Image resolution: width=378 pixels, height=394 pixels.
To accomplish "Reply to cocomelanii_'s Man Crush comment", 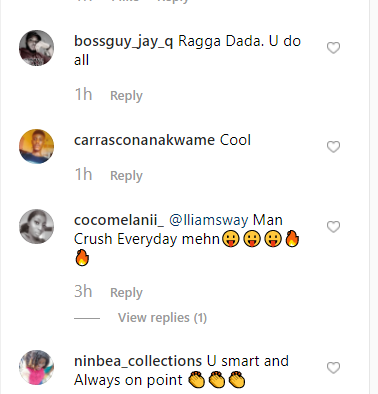I will click(126, 293).
